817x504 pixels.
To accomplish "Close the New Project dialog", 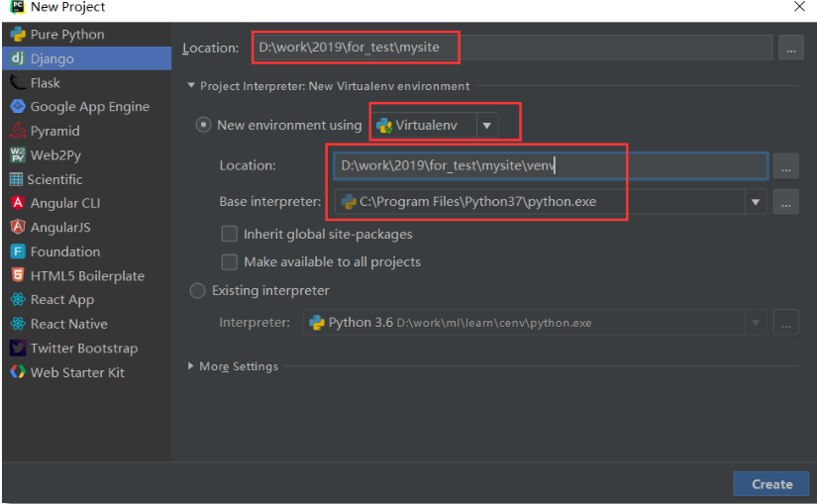I will tap(799, 6).
